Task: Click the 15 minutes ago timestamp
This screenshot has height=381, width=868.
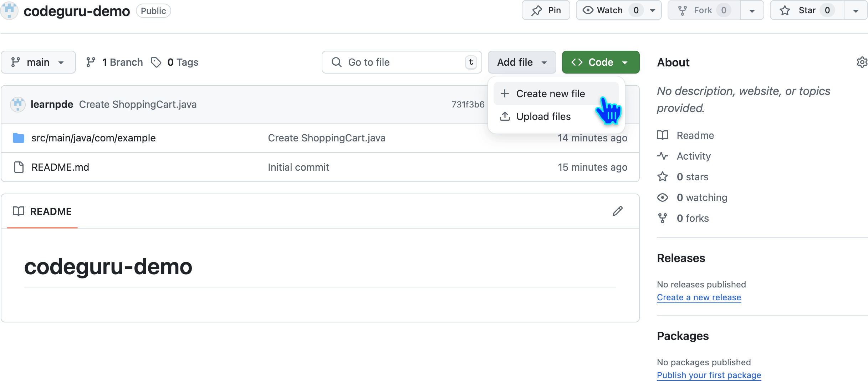Action: pos(592,167)
